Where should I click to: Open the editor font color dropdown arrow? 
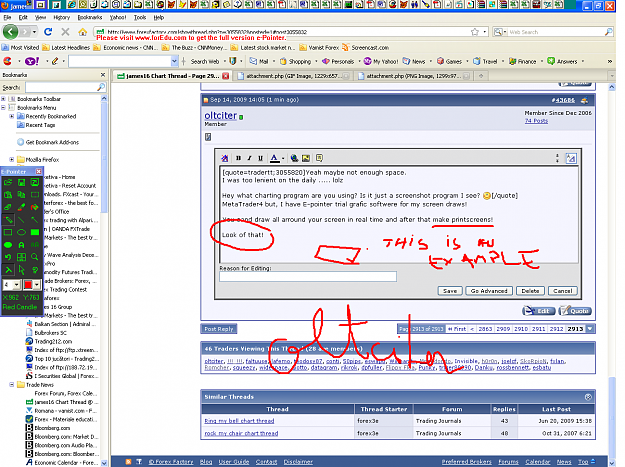283,159
